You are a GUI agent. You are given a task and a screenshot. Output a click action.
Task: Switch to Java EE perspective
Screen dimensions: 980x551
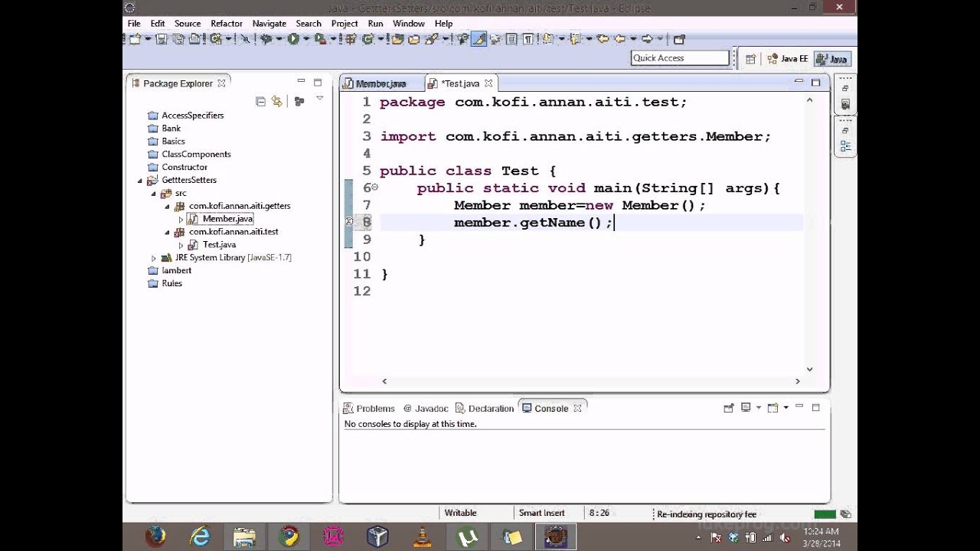pyautogui.click(x=787, y=59)
